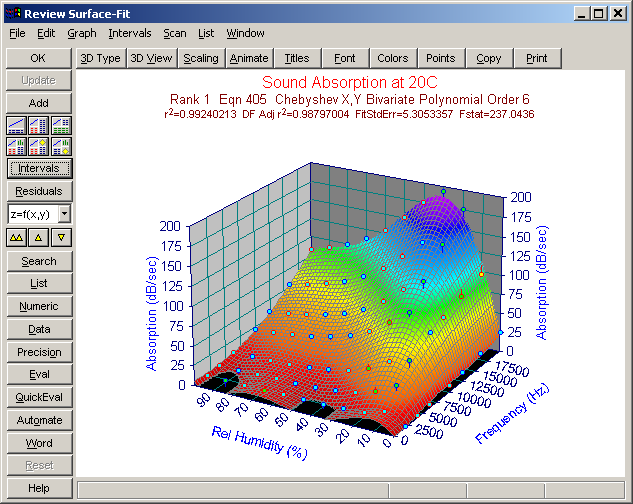This screenshot has height=504, width=633.
Task: Start the Animate function
Action: (x=249, y=59)
